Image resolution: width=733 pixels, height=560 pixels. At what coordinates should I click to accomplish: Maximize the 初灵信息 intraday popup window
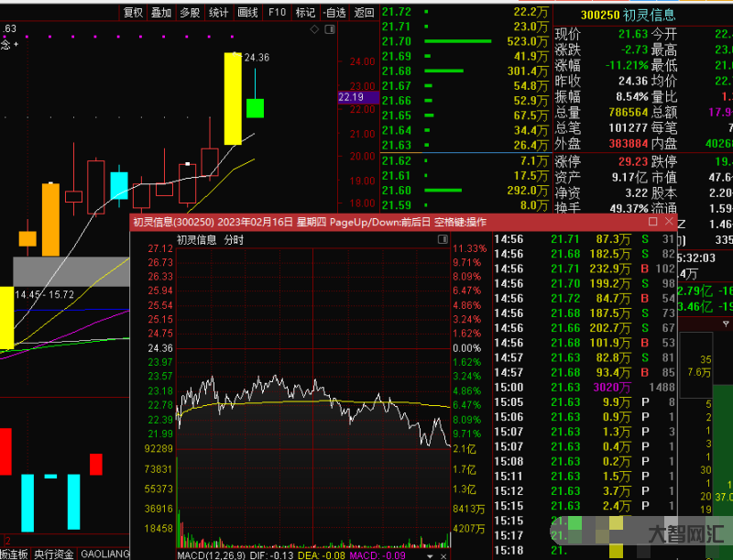coord(653,222)
